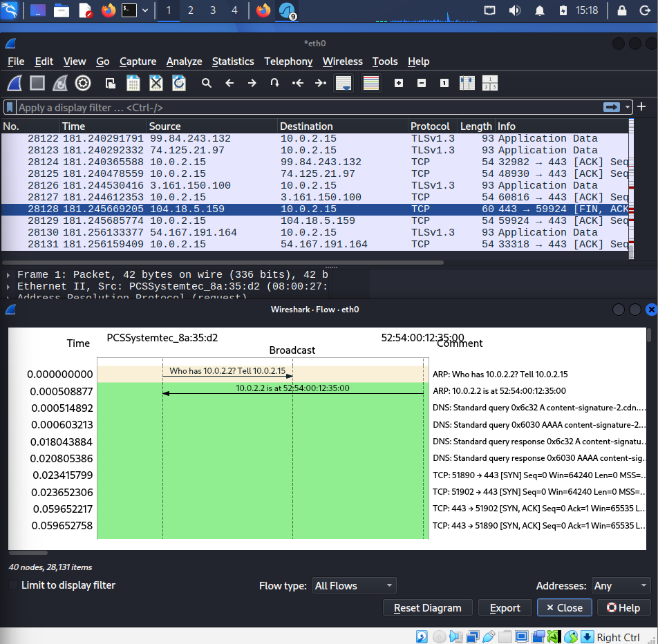Click Close in Flow dialog

(x=565, y=607)
